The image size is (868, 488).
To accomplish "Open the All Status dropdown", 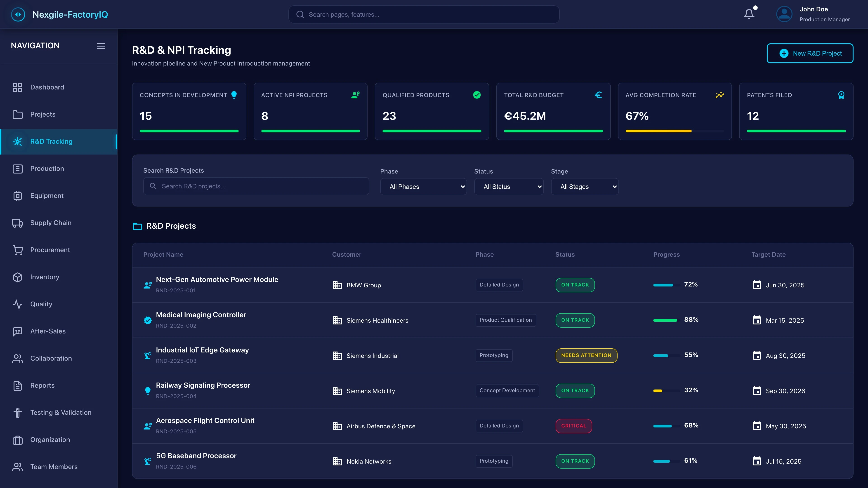I will pos(509,186).
